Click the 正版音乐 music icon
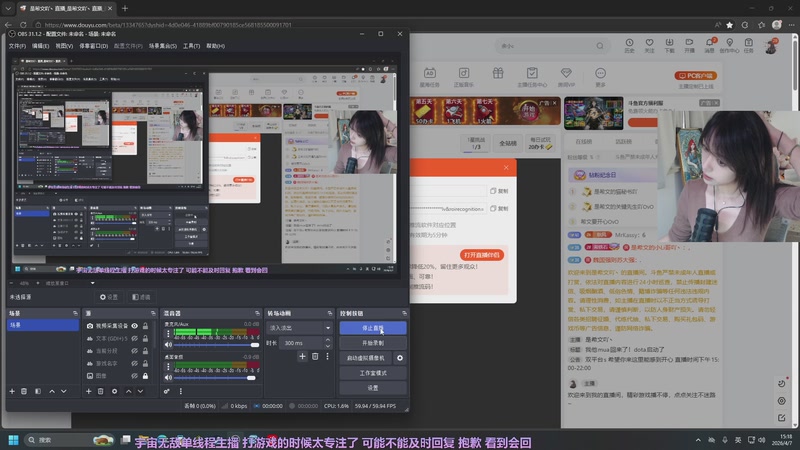800x450 pixels. coord(463,77)
